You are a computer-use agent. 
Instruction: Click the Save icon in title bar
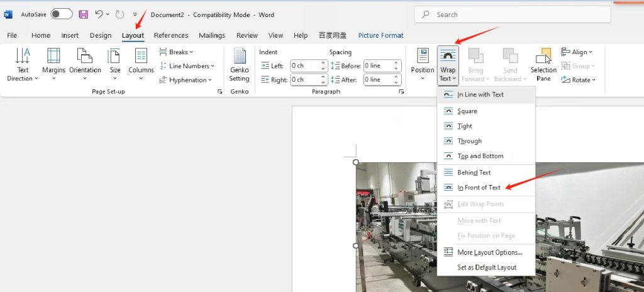tap(83, 14)
